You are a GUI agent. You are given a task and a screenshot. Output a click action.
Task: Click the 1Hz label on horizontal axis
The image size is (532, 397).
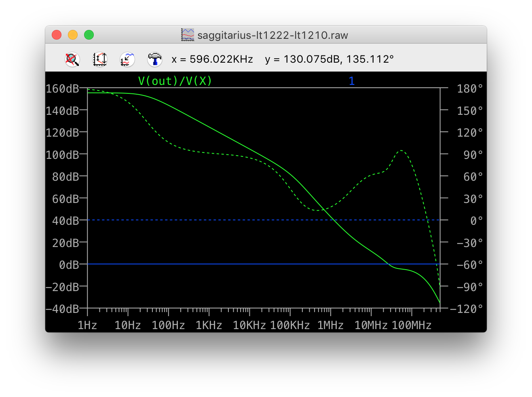point(87,325)
